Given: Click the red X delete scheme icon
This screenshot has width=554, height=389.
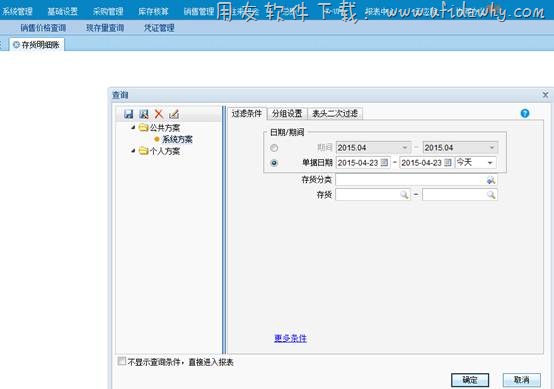Looking at the screenshot, I should coord(159,114).
